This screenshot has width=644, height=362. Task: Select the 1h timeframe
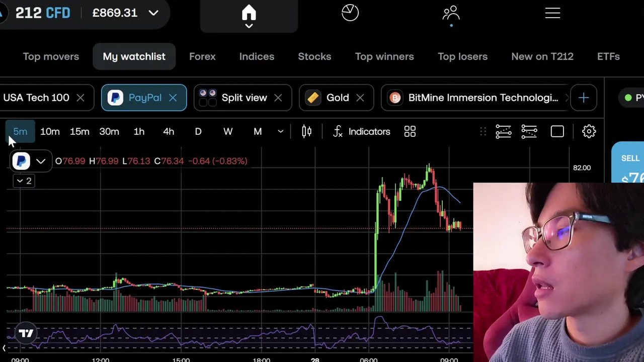click(139, 132)
